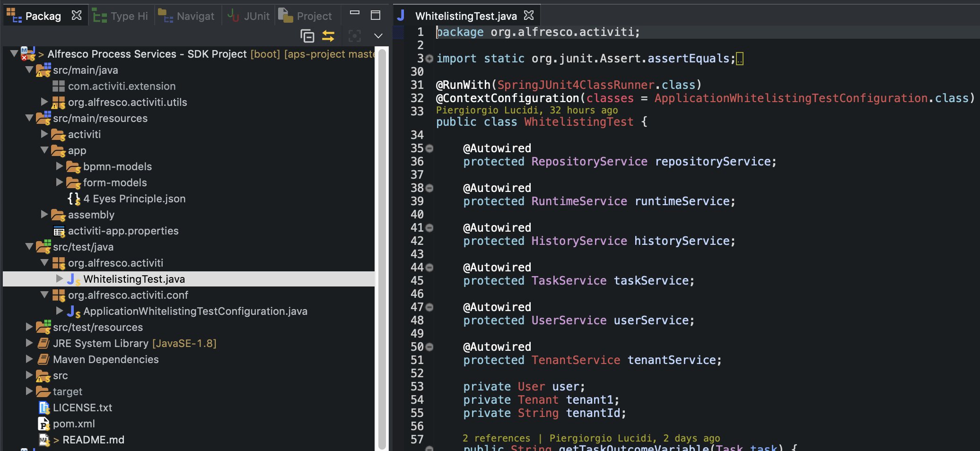Click the target folder icon
Screen dimensions: 980x451
pos(44,391)
